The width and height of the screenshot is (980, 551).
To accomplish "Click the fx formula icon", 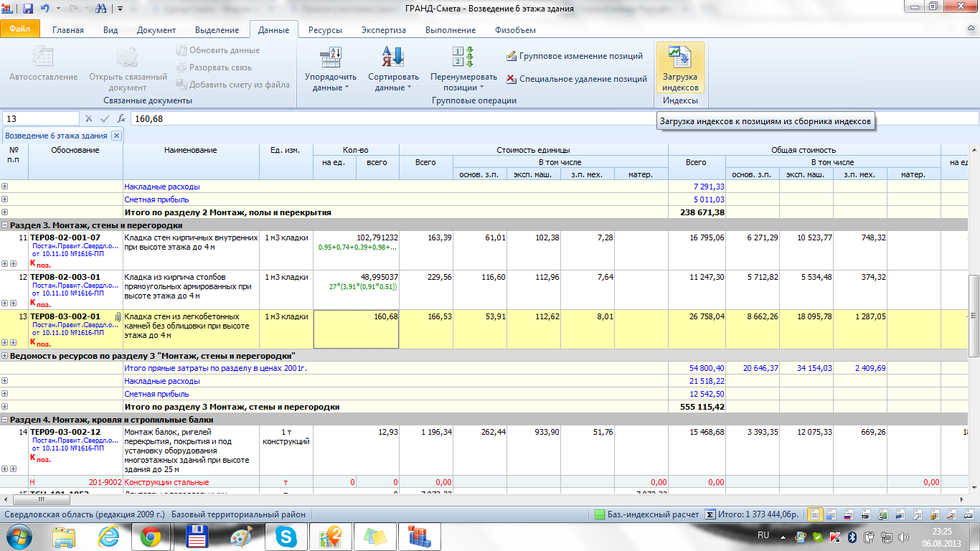I will coord(121,118).
